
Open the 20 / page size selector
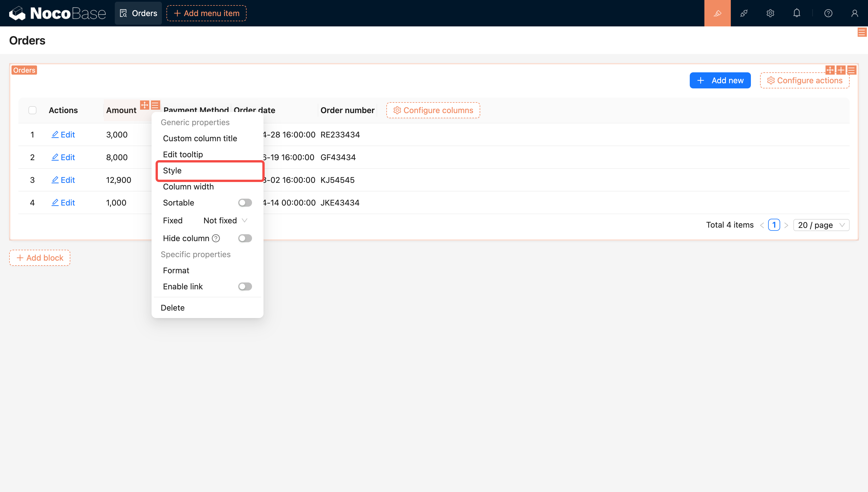[821, 225]
